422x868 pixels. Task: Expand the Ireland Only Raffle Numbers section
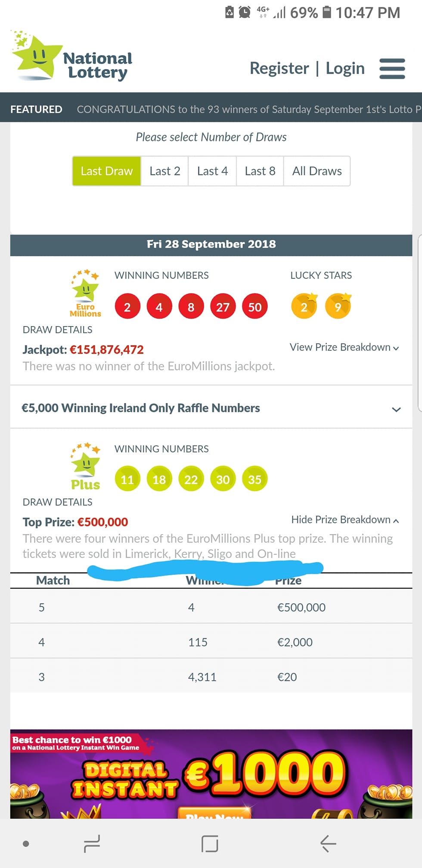[x=211, y=408]
